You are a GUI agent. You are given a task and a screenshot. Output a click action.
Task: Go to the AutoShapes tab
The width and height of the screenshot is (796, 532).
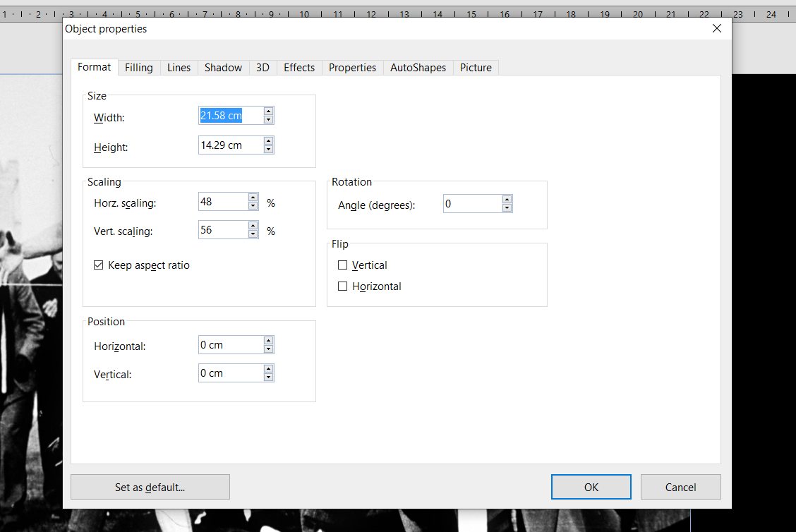(418, 68)
